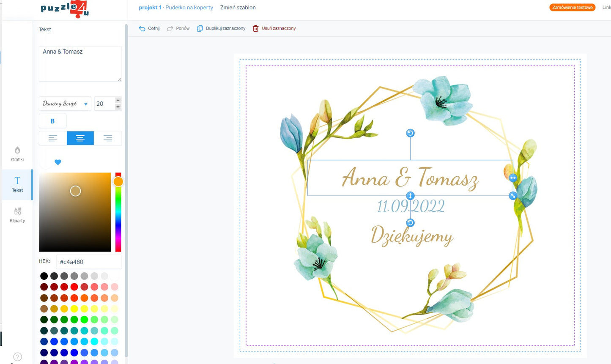Click the Redo (Ponów) arrow icon
The width and height of the screenshot is (611, 364).
click(170, 28)
